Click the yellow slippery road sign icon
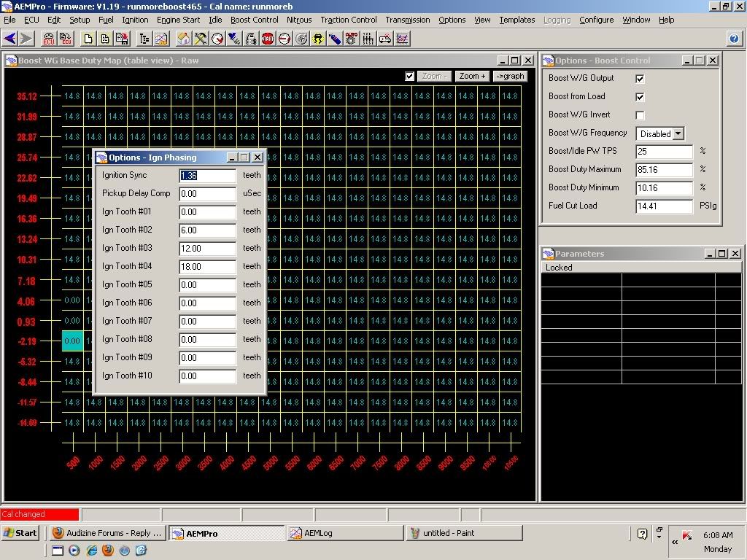This screenshot has width=747, height=560. [318, 39]
